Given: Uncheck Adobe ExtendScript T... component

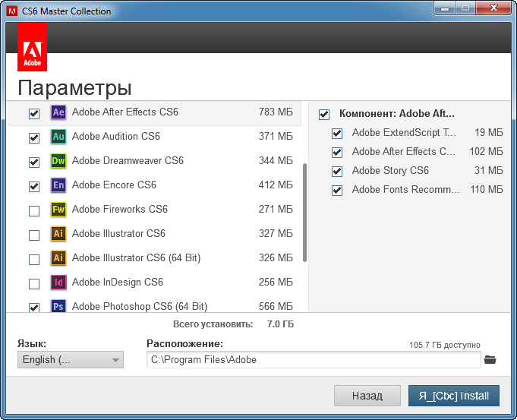Looking at the screenshot, I should click(337, 134).
